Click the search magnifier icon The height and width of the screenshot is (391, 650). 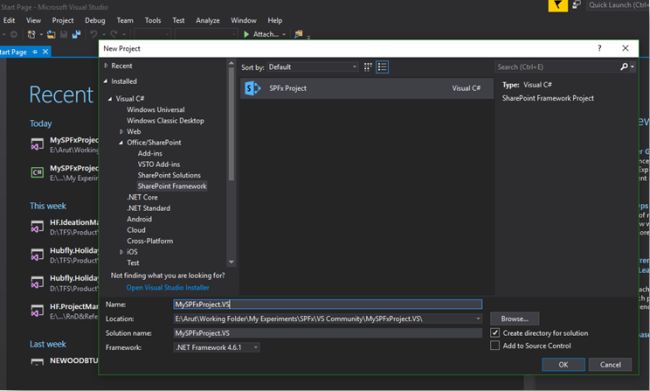pos(624,67)
